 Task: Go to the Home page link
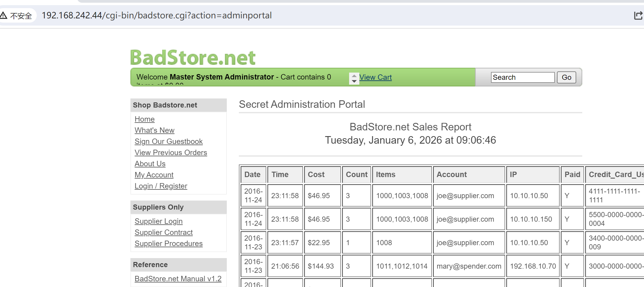(145, 119)
